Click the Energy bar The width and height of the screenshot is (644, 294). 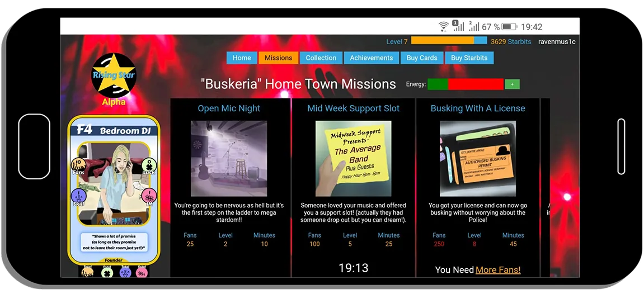click(x=466, y=84)
